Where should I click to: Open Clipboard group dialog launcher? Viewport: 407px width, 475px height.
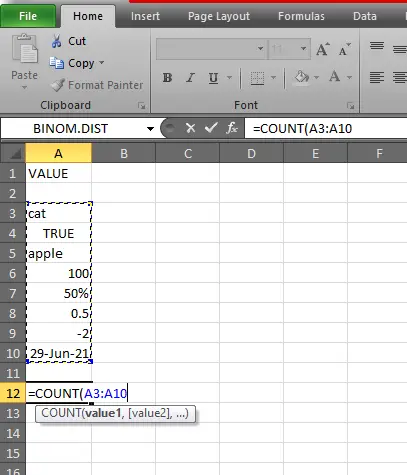coord(142,106)
